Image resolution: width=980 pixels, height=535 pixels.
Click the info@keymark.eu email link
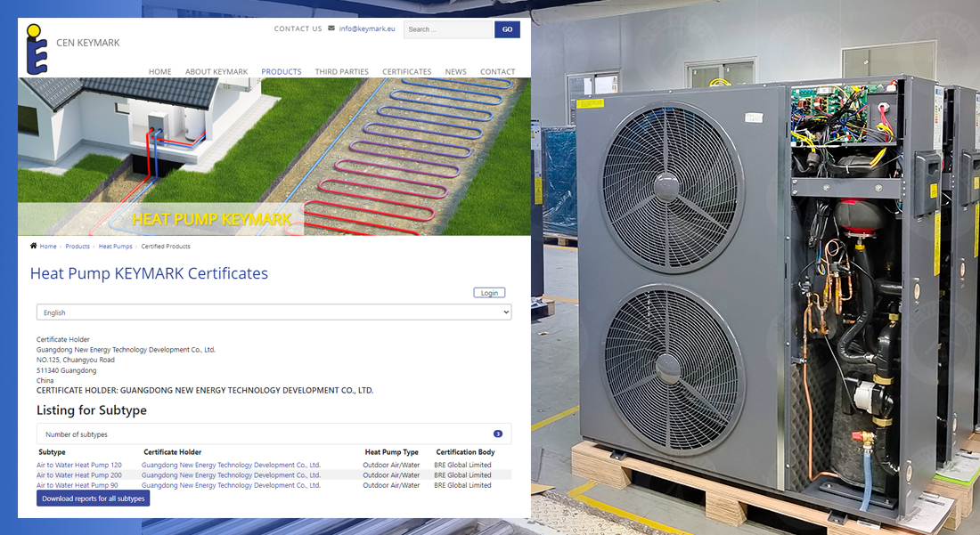click(367, 28)
